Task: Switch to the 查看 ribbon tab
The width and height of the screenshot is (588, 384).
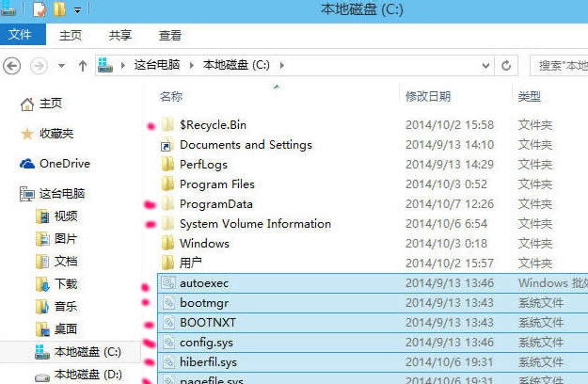Action: (170, 35)
